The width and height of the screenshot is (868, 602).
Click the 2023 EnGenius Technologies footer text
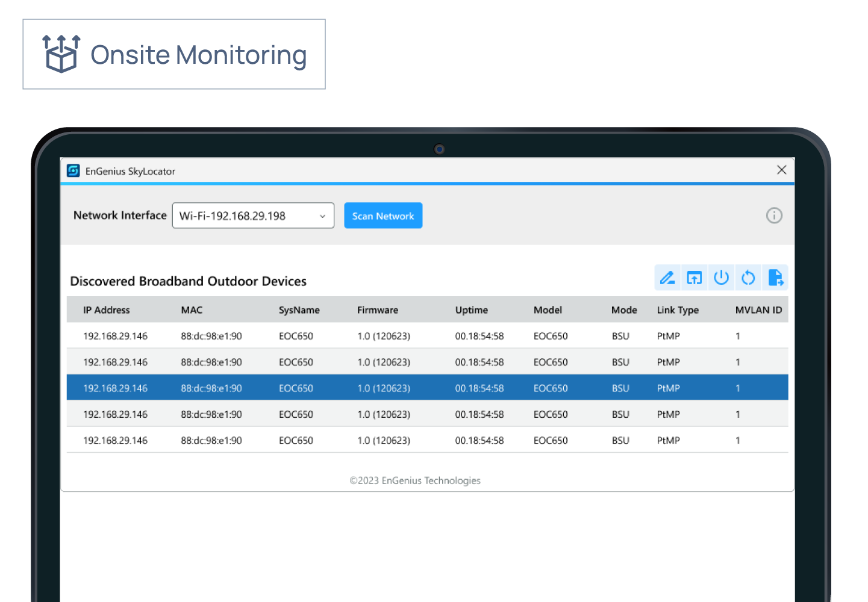pyautogui.click(x=415, y=480)
